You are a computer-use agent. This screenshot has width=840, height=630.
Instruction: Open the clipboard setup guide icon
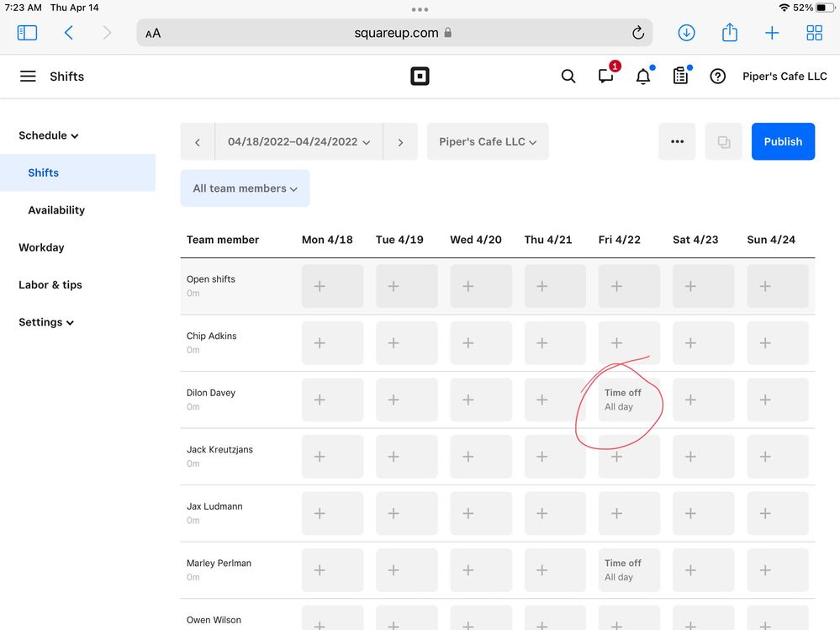(680, 77)
